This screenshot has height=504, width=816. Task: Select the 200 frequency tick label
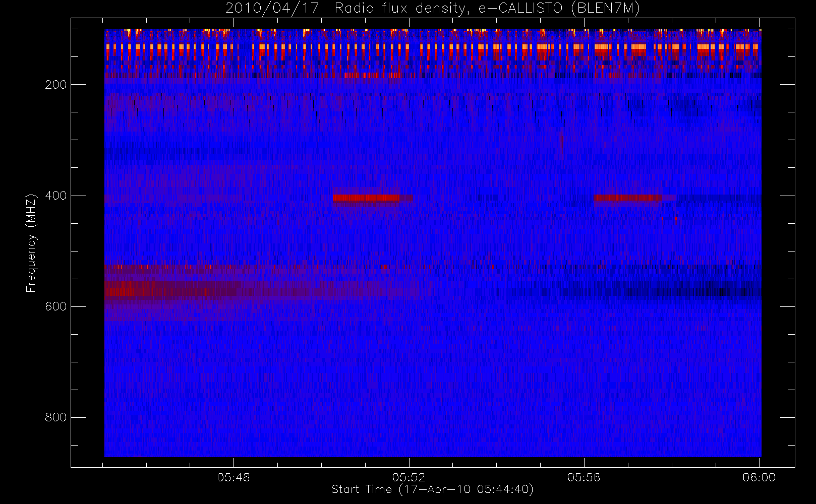(55, 85)
